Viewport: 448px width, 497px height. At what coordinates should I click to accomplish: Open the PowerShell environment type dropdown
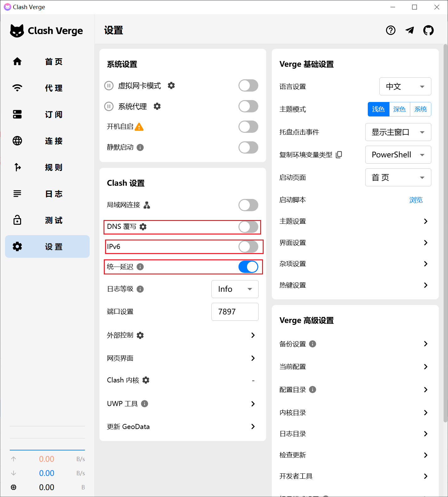coord(398,155)
